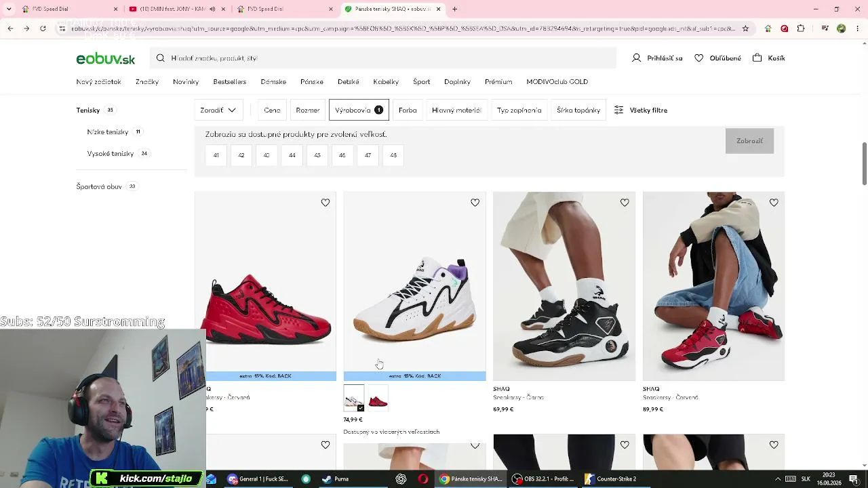Open the Detské menu
868x488 pixels.
[349, 82]
